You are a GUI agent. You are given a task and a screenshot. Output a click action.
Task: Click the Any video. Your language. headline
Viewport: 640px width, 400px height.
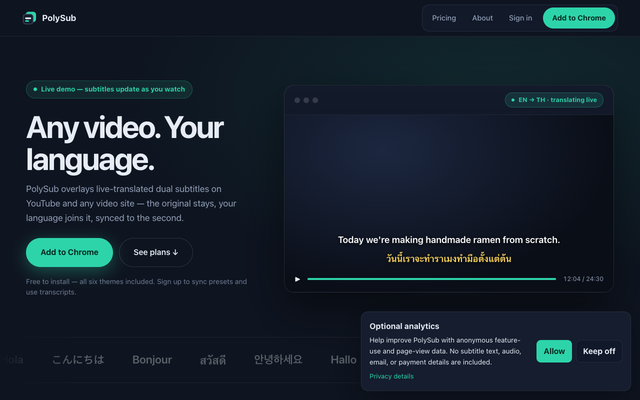[x=124, y=144]
